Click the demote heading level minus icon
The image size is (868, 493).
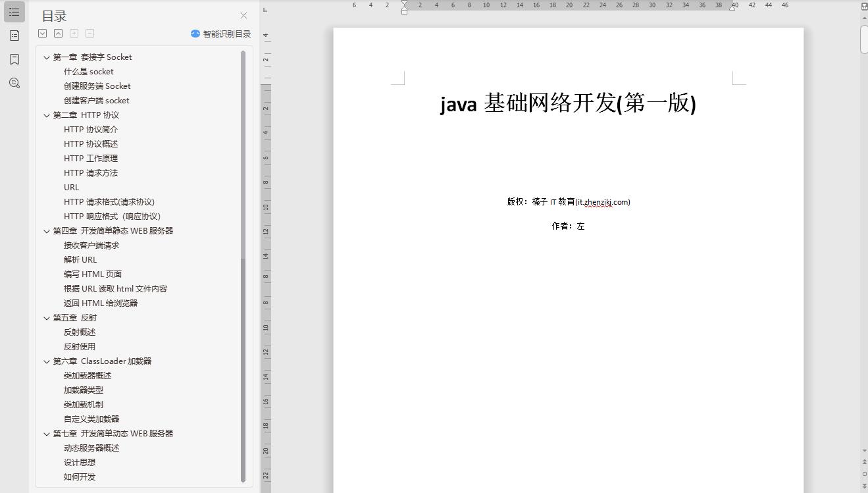[x=89, y=33]
